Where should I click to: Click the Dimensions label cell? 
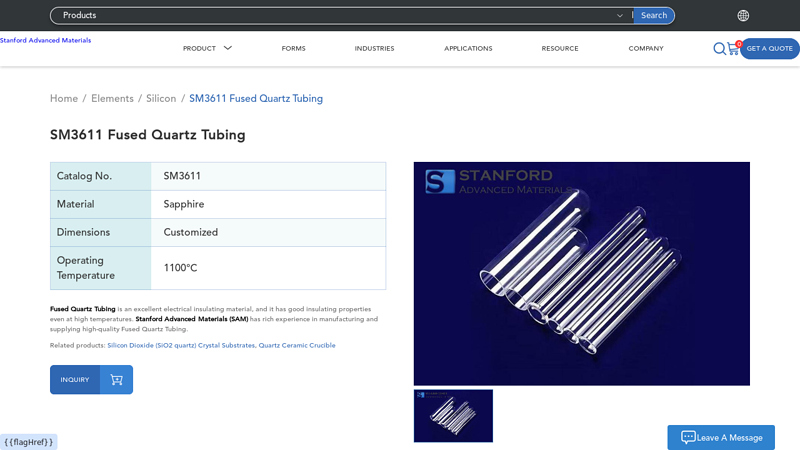pyautogui.click(x=101, y=232)
